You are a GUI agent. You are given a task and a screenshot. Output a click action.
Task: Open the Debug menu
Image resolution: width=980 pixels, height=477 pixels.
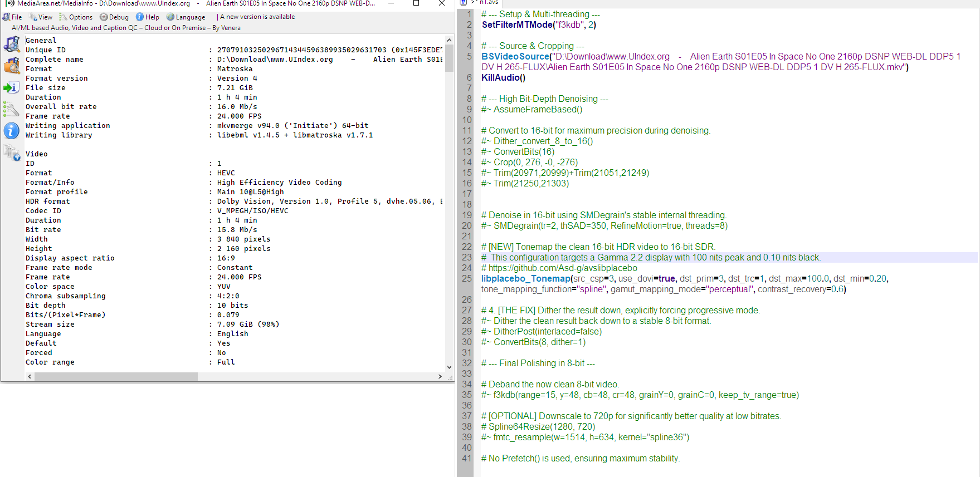pos(114,17)
